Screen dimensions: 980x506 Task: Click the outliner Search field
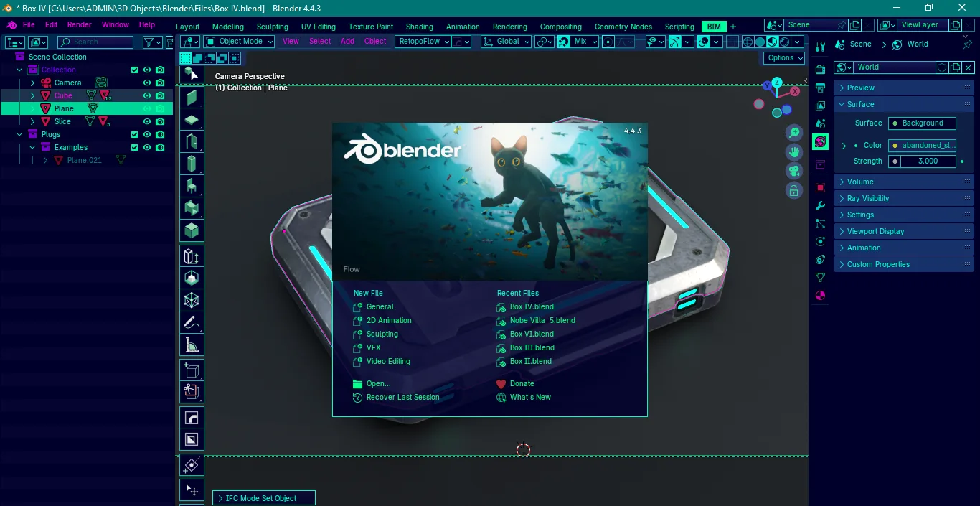point(96,42)
